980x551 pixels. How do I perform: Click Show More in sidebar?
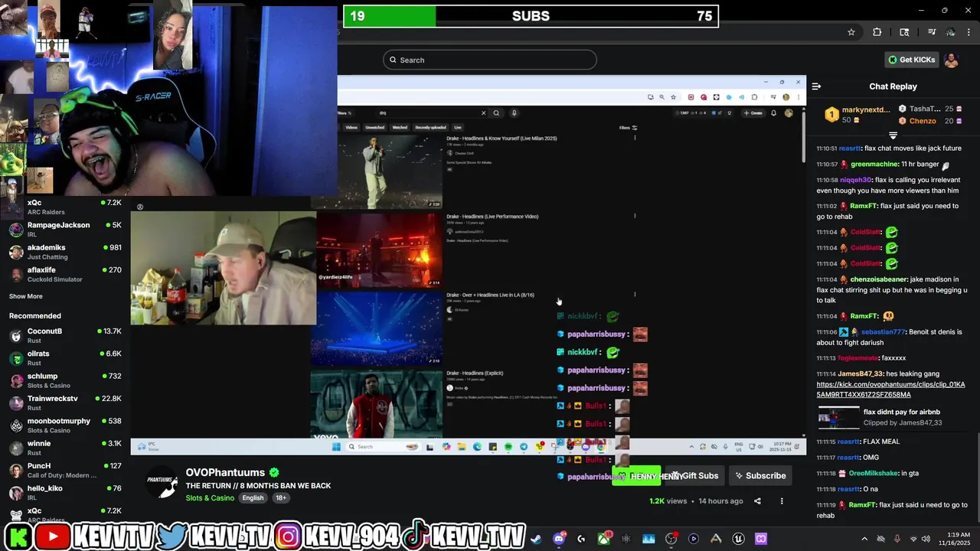coord(26,296)
